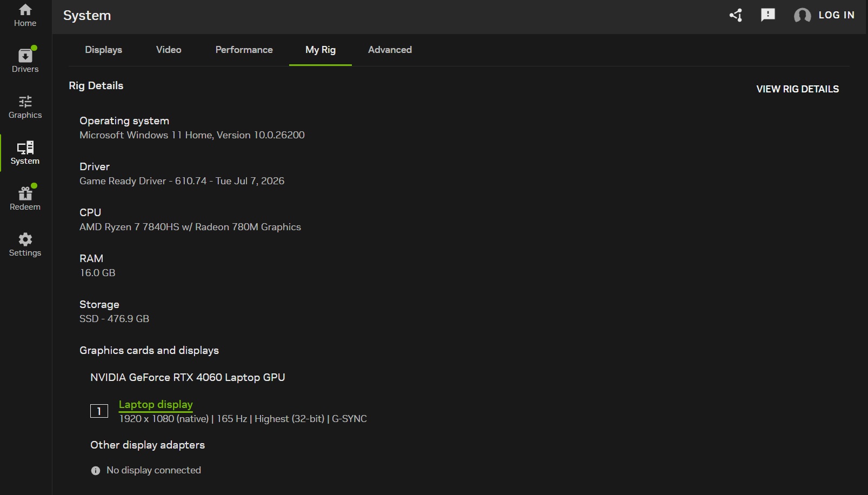Screen dimensions: 868x495
Task: Click NVIDIA GeForce RTX 4060 Laptop GPU text
Action: click(188, 377)
